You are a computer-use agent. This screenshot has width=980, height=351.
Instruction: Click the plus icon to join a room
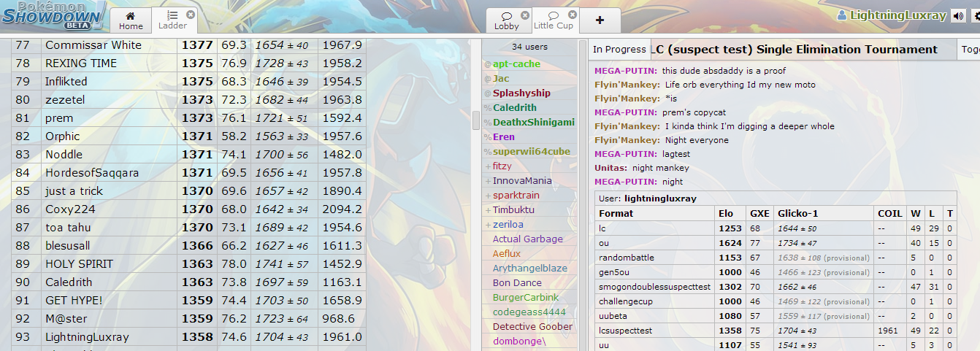point(600,20)
